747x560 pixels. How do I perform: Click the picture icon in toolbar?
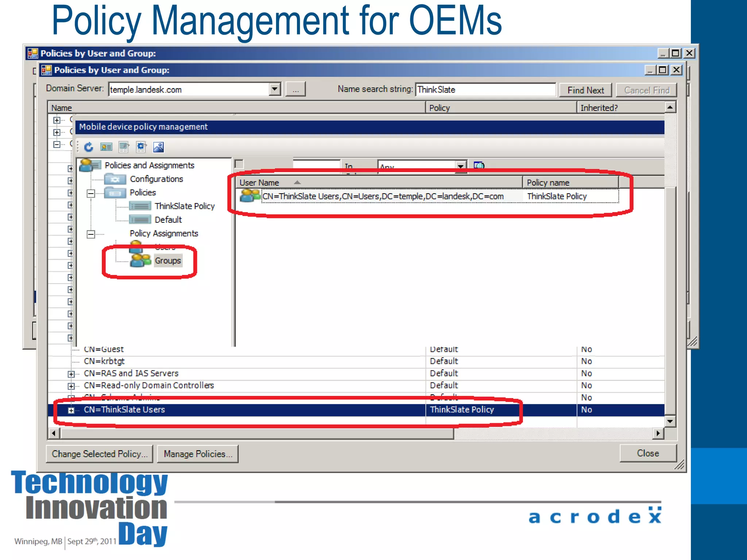click(159, 147)
